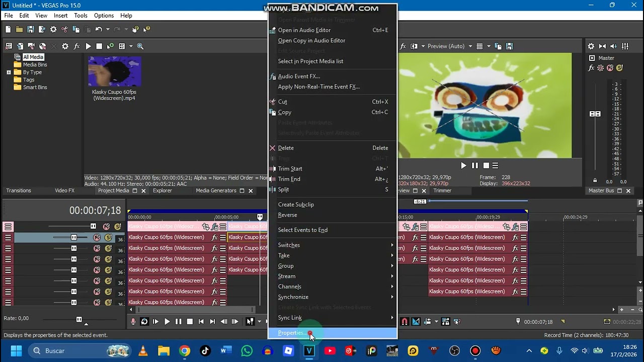Pause the video preview window

pyautogui.click(x=474, y=165)
